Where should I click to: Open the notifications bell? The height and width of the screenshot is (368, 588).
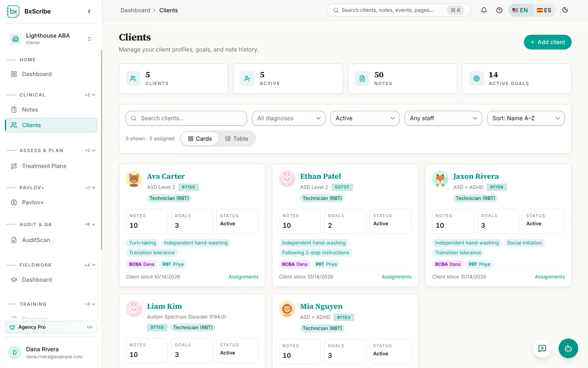[484, 10]
